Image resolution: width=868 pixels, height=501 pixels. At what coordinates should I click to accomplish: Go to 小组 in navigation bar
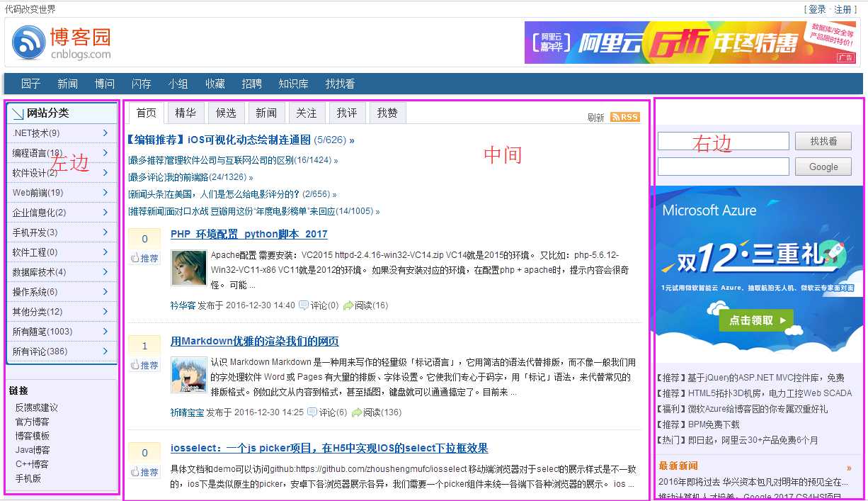[x=178, y=84]
